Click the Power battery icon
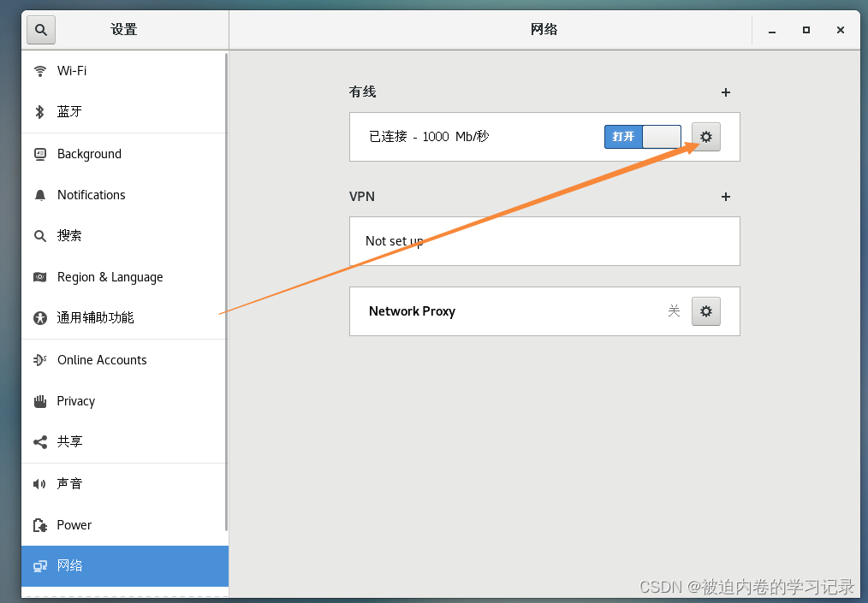Image resolution: width=868 pixels, height=603 pixels. (x=40, y=525)
